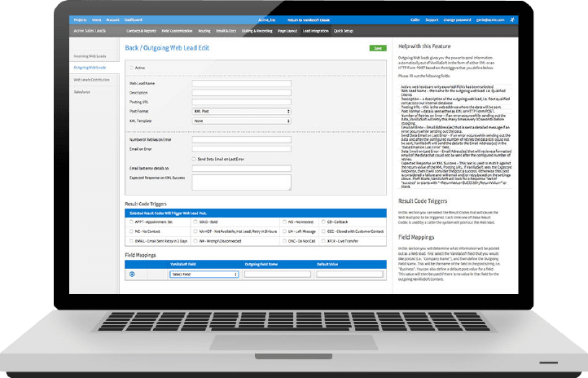Image resolution: width=588 pixels, height=378 pixels.
Task: Check DNC - Do Not Call result code
Action: pos(284,241)
